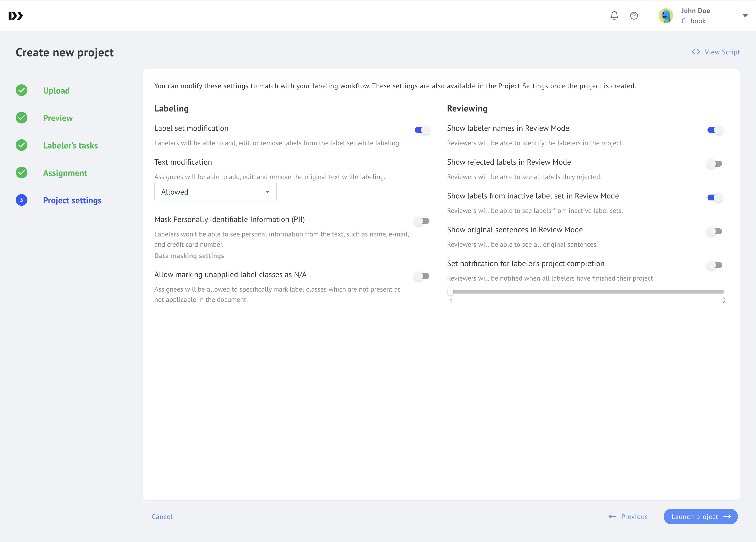Enable Mask Personally Identifiable Information toggle
The height and width of the screenshot is (542, 756).
click(422, 221)
